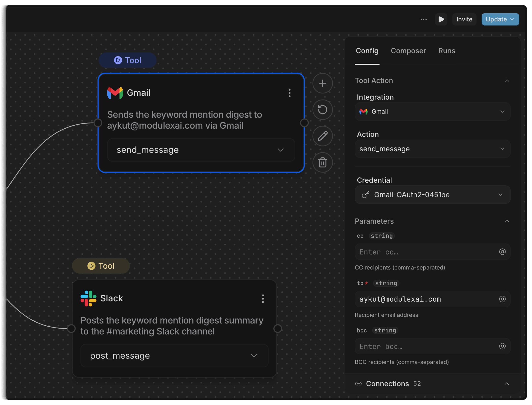Open the Credential dropdown Gmail-OAuth2-0451be
This screenshot has height=405, width=532.
pos(432,195)
